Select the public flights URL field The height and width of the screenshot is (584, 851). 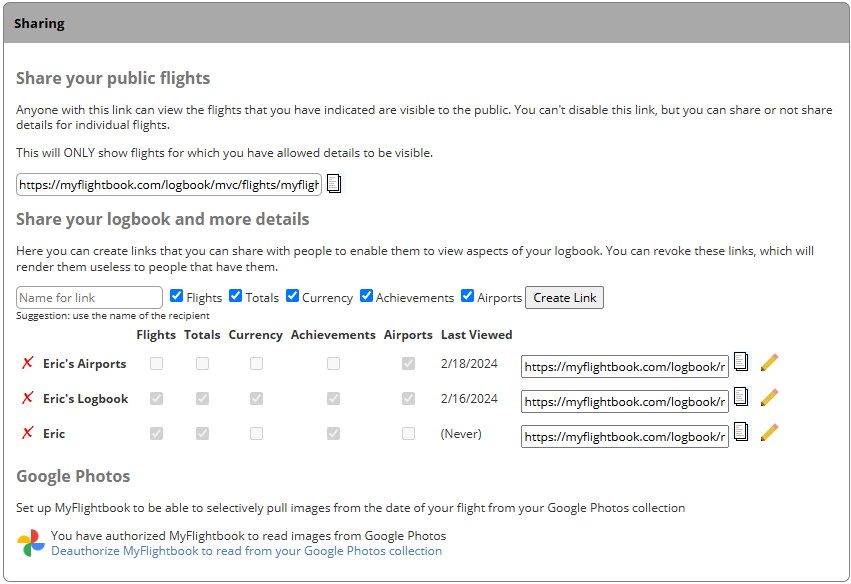coord(169,184)
